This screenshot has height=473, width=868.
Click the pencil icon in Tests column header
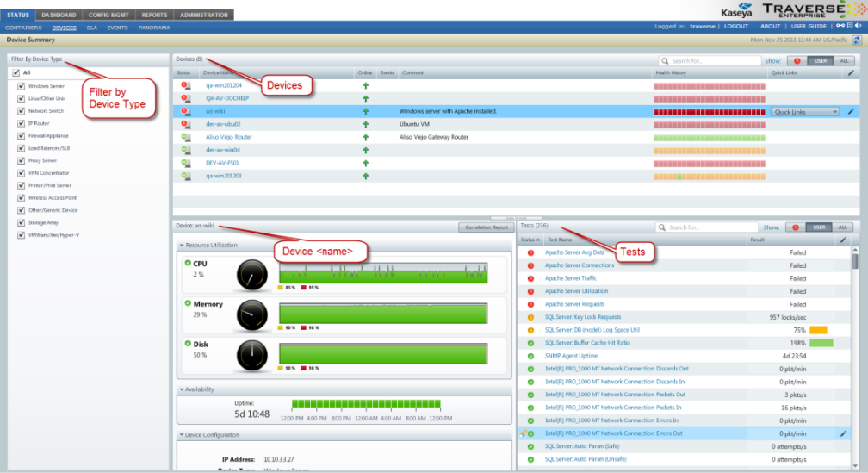(x=843, y=240)
